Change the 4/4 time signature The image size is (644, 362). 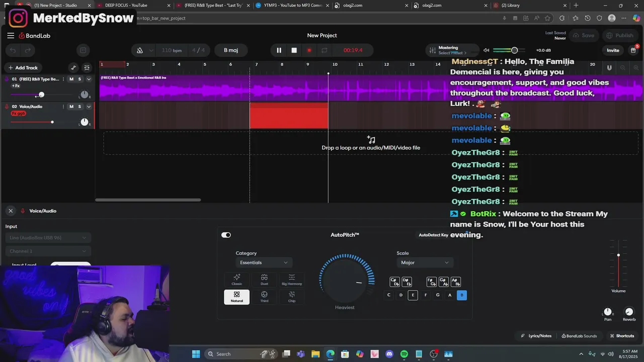point(199,50)
